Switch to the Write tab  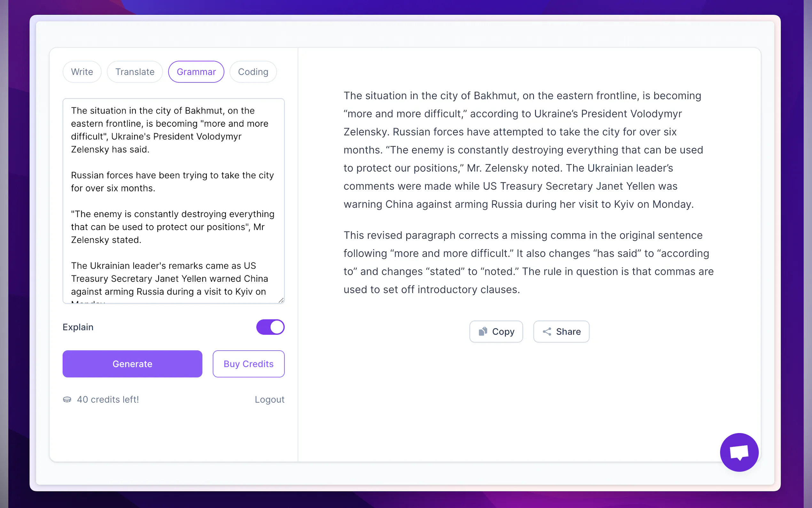[82, 72]
